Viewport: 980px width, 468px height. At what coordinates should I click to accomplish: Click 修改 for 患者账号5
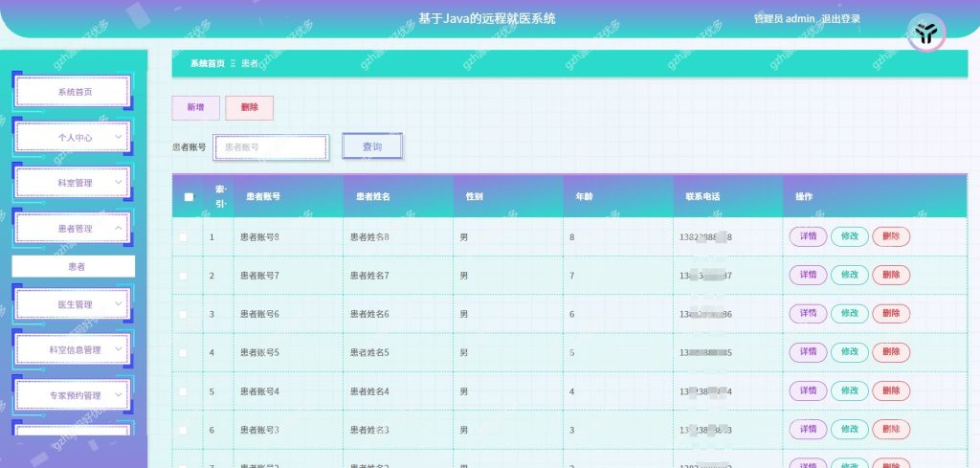850,352
